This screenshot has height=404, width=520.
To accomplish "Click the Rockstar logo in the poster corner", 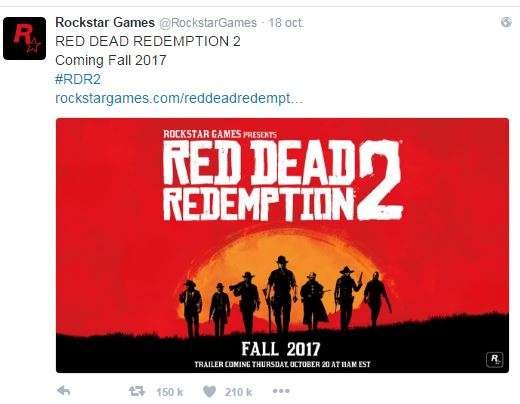I will pyautogui.click(x=495, y=359).
